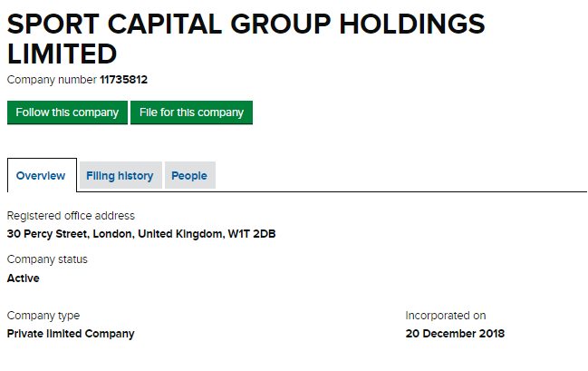Viewport: 588px width, 371px height.
Task: Select the 30 Percy Street address text
Action: [x=141, y=234]
